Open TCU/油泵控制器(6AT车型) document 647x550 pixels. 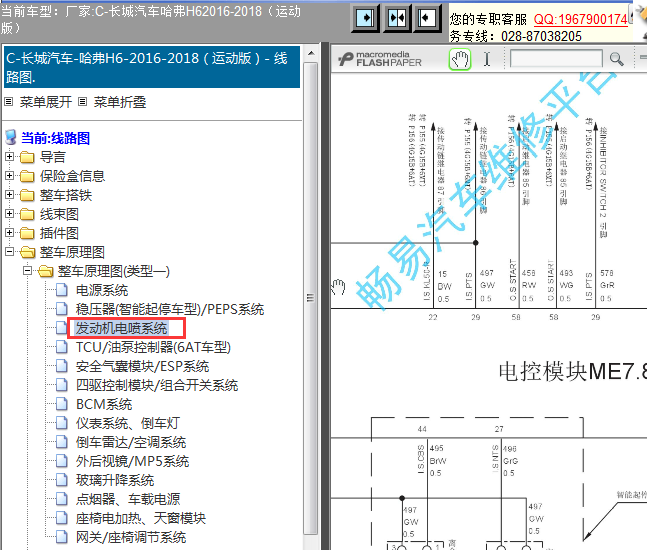[153, 347]
